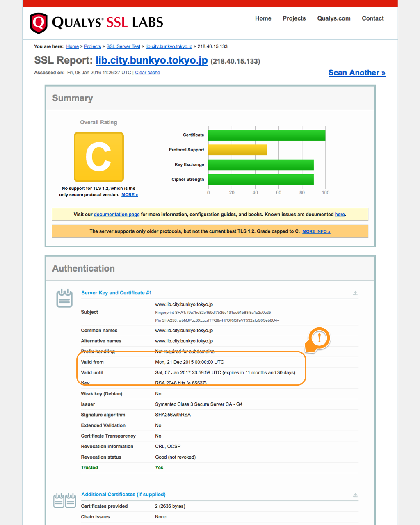The image size is (420, 525).
Task: Click the Symantec Class 3 issuer value
Action: tap(199, 404)
